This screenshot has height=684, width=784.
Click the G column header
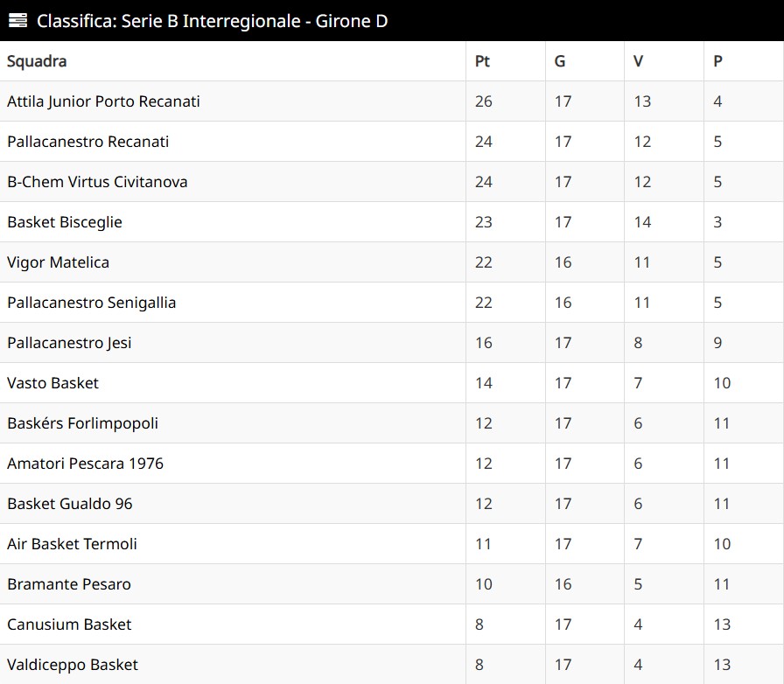click(x=560, y=61)
